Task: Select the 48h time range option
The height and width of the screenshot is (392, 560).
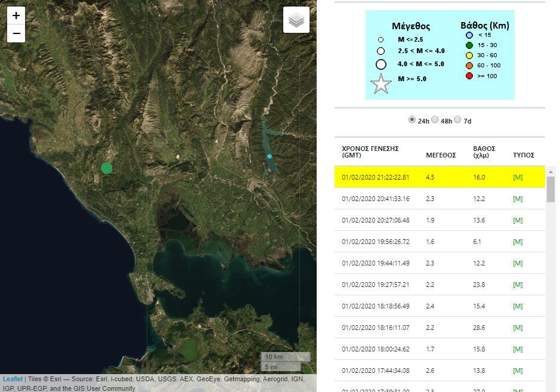Action: click(435, 120)
